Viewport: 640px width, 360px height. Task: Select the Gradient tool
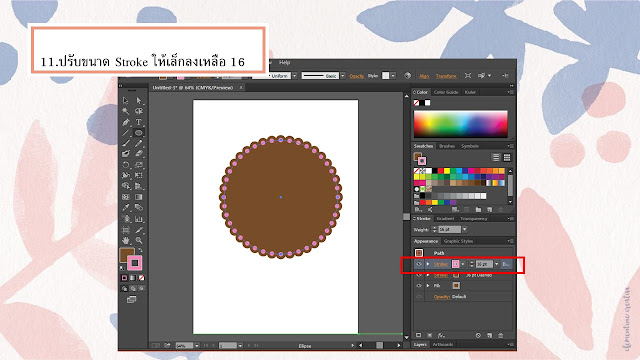point(139,197)
